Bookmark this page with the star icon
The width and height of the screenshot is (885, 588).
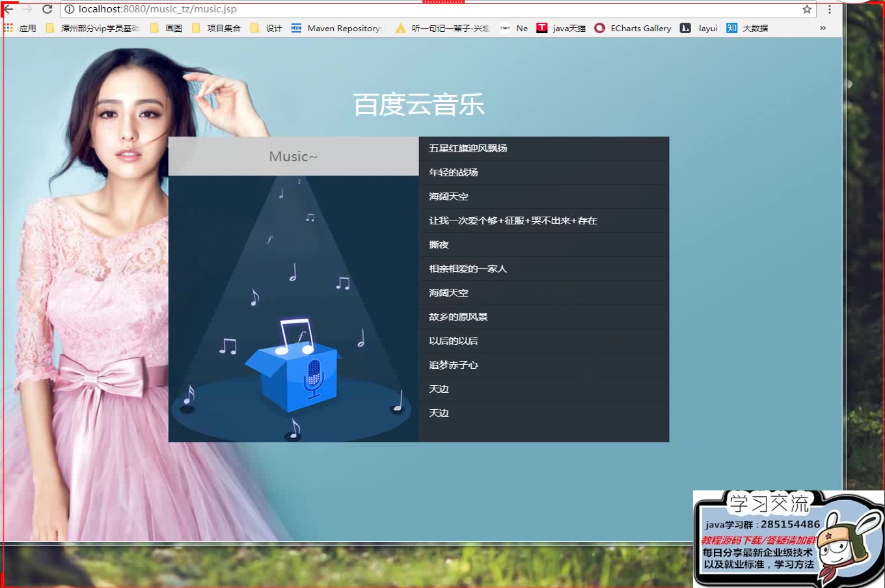click(x=807, y=9)
